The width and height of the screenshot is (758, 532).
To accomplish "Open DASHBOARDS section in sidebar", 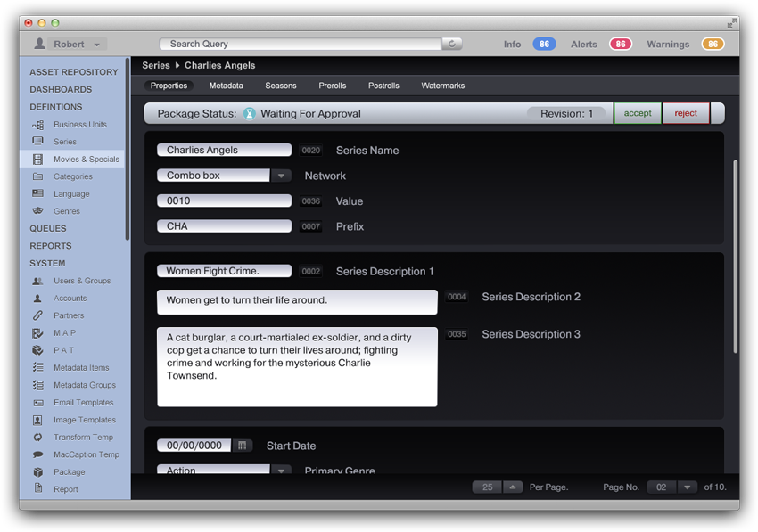I will coord(61,89).
